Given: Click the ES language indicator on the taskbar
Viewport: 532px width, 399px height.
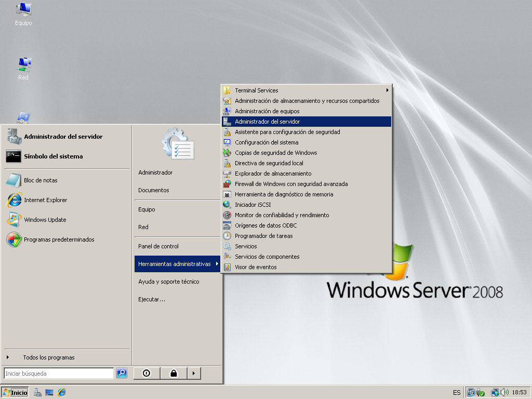Looking at the screenshot, I should [457, 392].
